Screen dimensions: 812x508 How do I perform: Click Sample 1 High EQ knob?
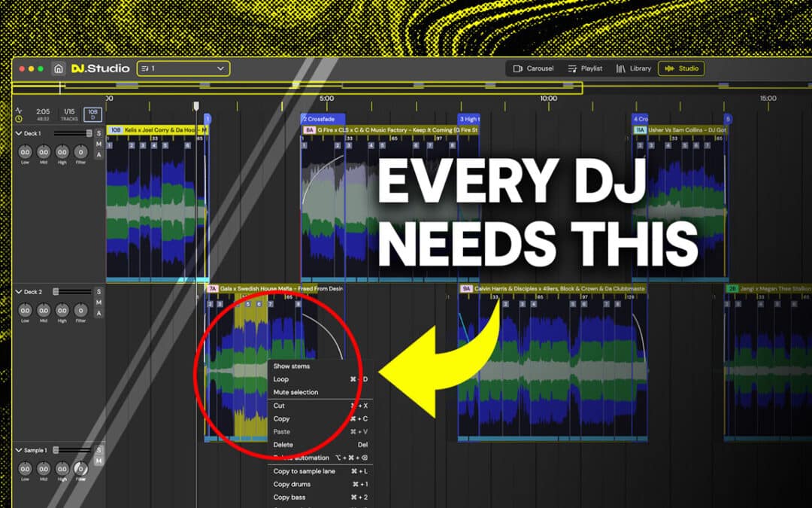coord(62,469)
